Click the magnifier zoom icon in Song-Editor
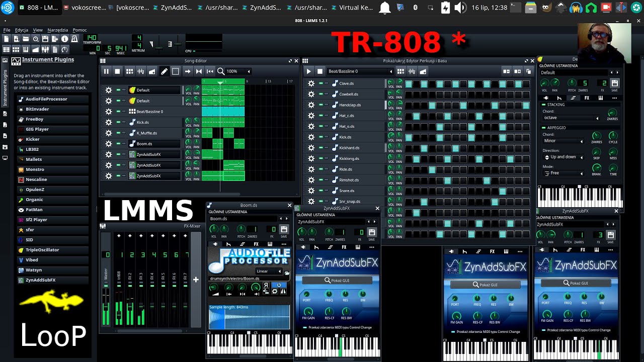The width and height of the screenshot is (644, 362). click(x=221, y=71)
